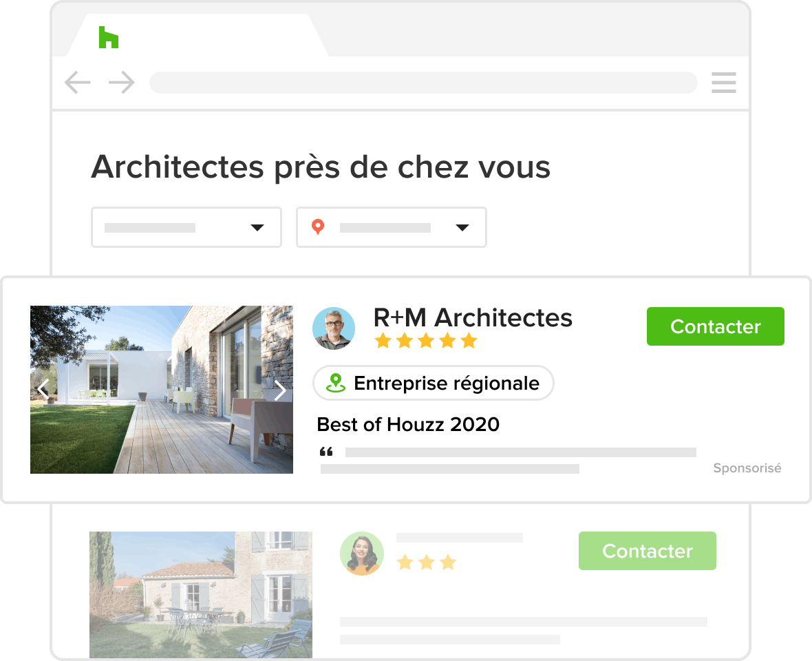
Task: Open the browser hamburger menu
Action: pyautogui.click(x=723, y=83)
